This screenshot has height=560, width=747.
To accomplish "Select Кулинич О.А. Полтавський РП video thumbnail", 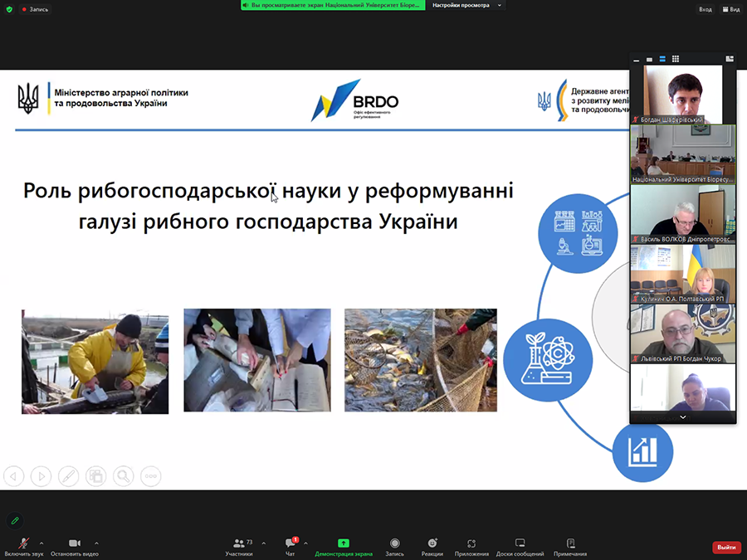I will [683, 274].
